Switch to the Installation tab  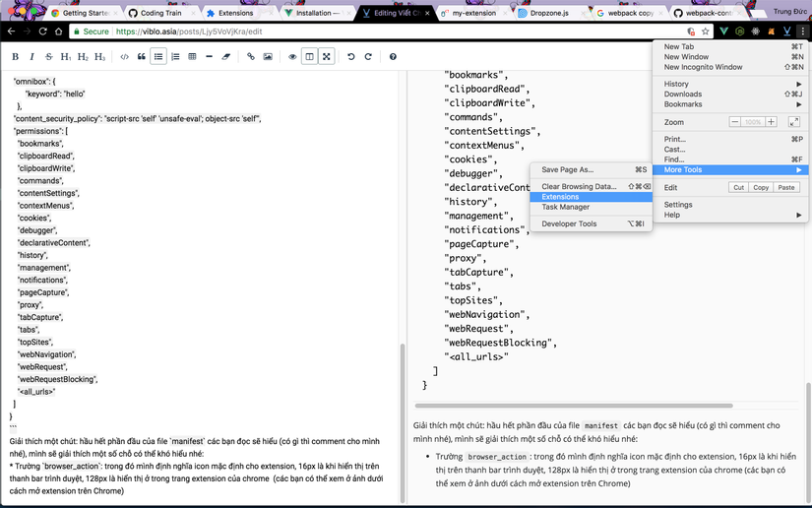tap(318, 13)
